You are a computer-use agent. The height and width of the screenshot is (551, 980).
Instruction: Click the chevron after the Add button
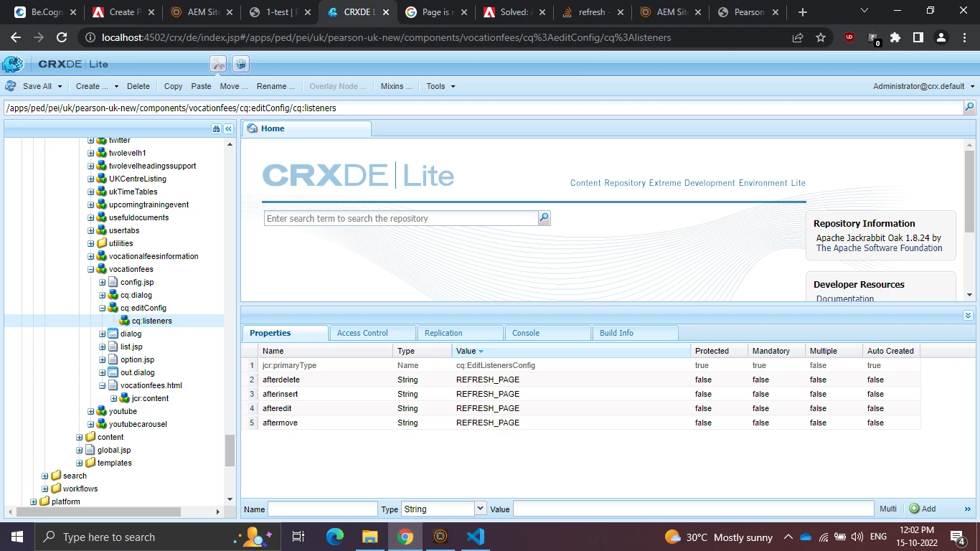point(967,509)
